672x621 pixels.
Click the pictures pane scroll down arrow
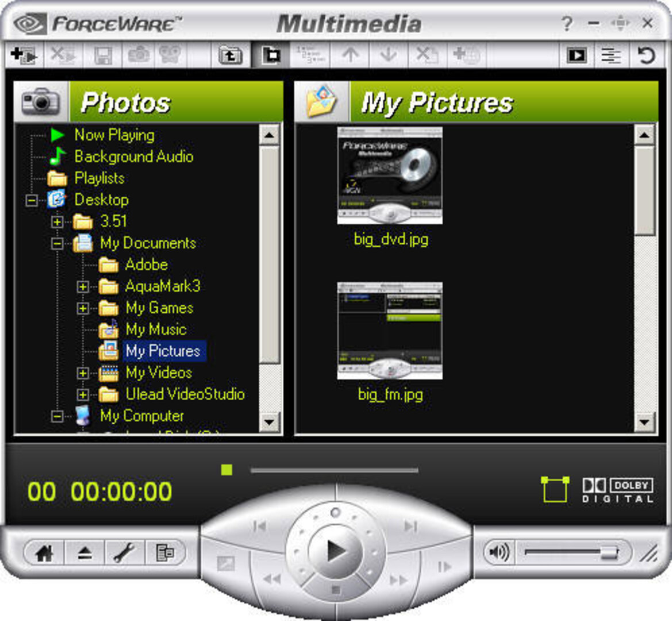pos(644,422)
